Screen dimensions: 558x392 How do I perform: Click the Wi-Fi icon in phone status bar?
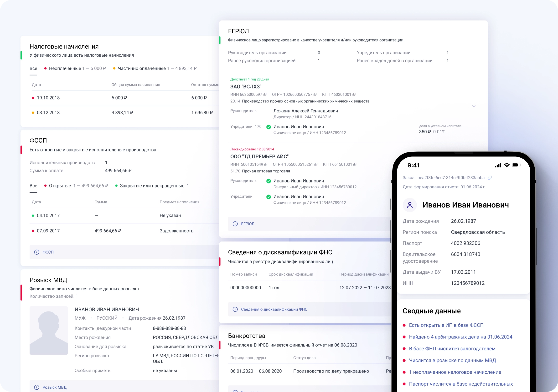pos(507,165)
